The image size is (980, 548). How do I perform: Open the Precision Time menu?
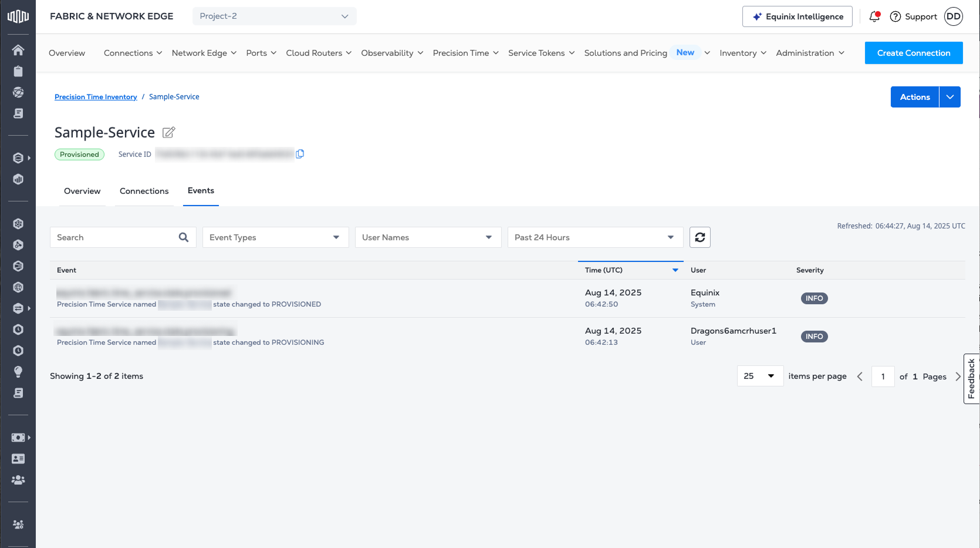pyautogui.click(x=465, y=53)
